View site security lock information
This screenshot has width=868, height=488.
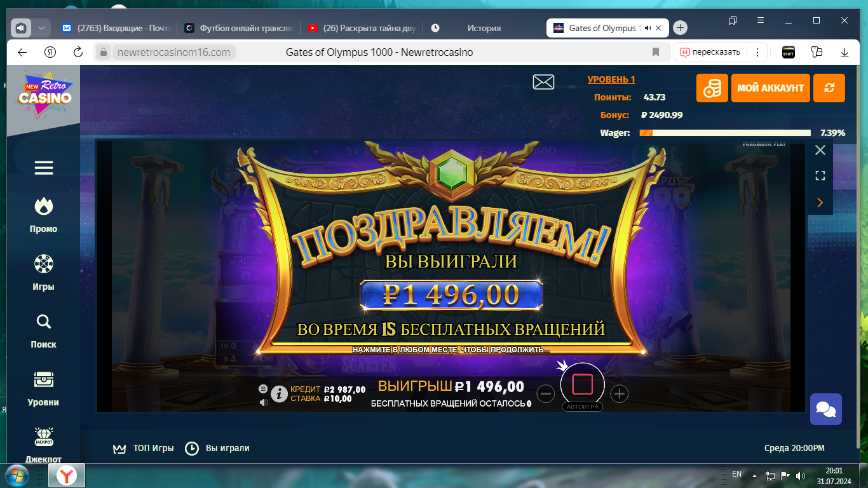tap(104, 52)
